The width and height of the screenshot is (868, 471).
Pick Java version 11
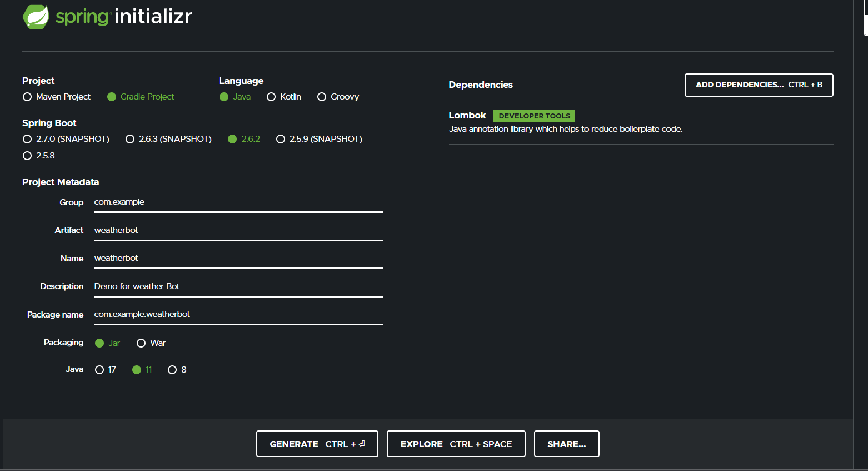click(x=142, y=370)
